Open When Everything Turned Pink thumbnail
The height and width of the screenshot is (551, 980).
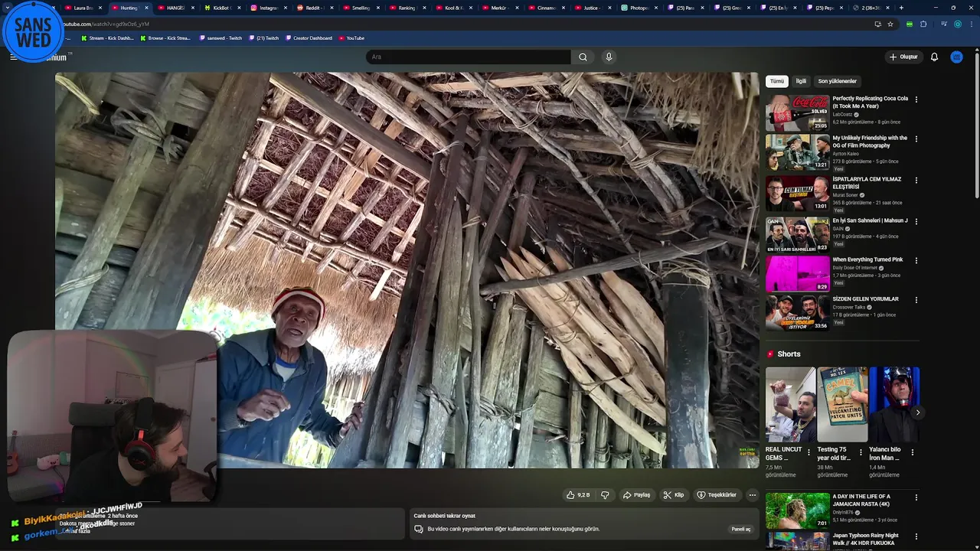point(797,273)
